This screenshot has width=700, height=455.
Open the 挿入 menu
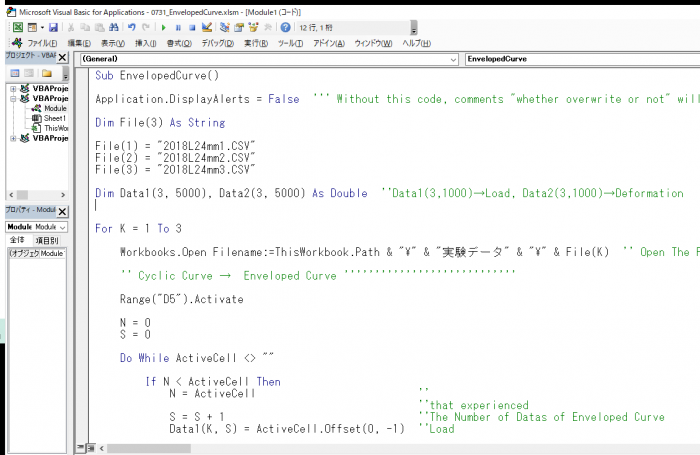[x=146, y=43]
